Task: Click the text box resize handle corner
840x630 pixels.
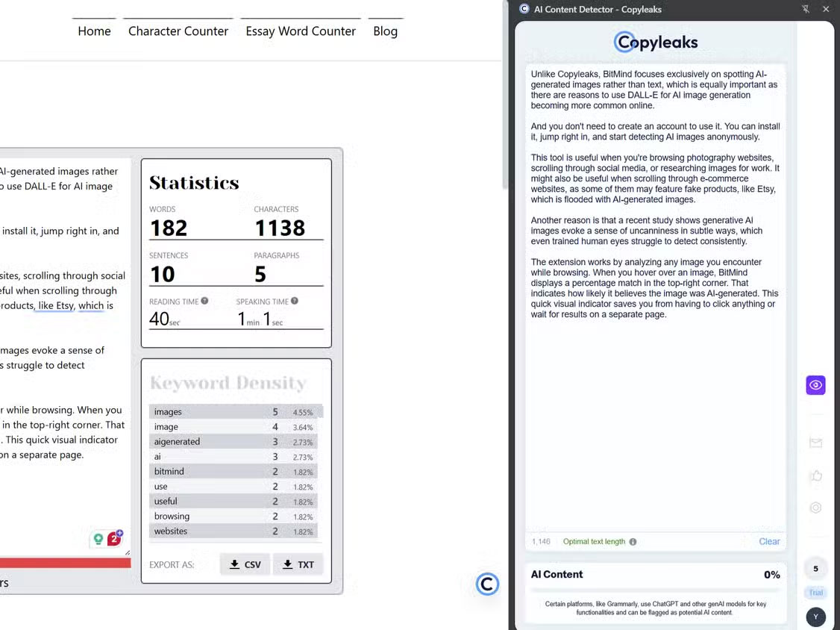Action: 128,552
